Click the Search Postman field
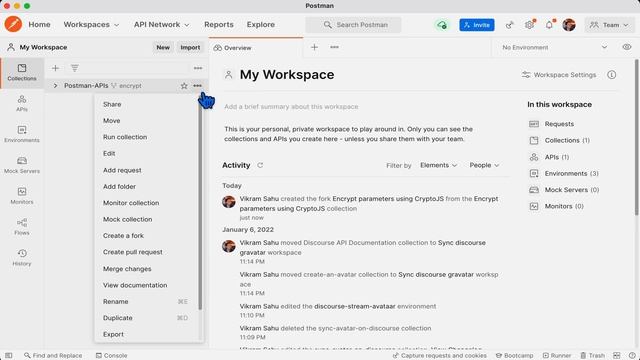Image resolution: width=640 pixels, height=360 pixels. [x=353, y=25]
